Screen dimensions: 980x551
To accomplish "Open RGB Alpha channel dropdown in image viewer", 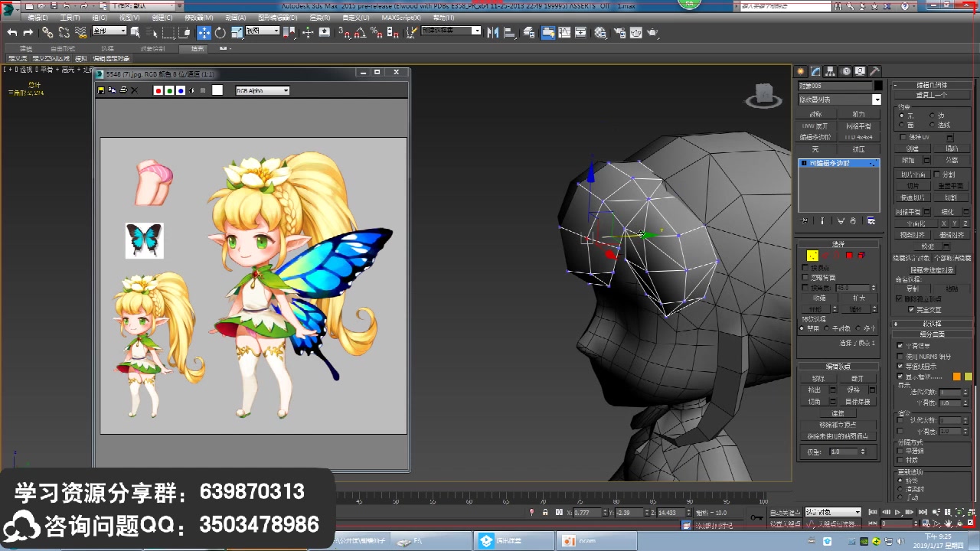I will tap(263, 90).
